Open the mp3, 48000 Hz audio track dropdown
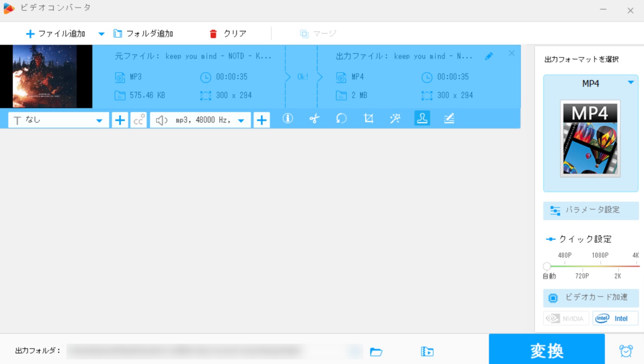This screenshot has height=364, width=644. pyautogui.click(x=200, y=120)
